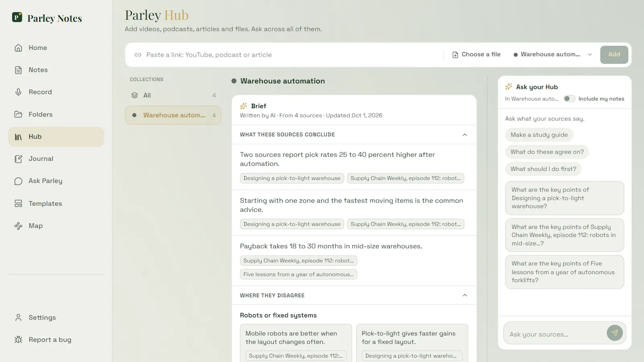The image size is (644, 362).
Task: Open the Map graph icon
Action: coord(18,226)
